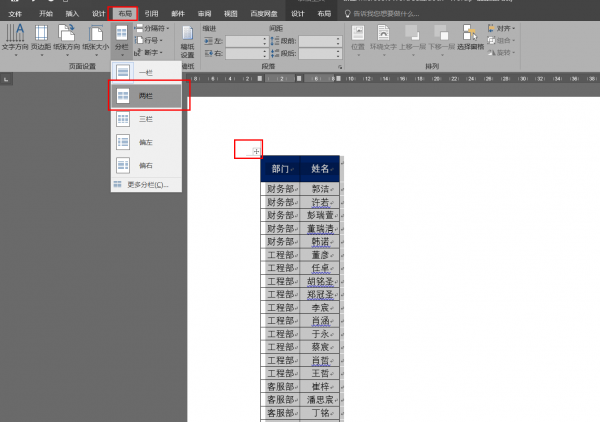This screenshot has width=600, height=422.
Task: Open the 纸张大小 paper size tool
Action: tap(95, 38)
